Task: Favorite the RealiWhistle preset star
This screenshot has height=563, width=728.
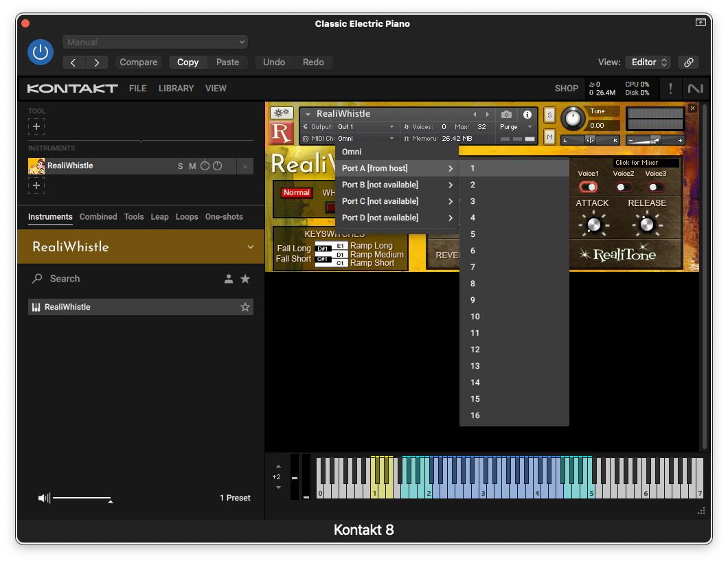Action: (x=245, y=307)
